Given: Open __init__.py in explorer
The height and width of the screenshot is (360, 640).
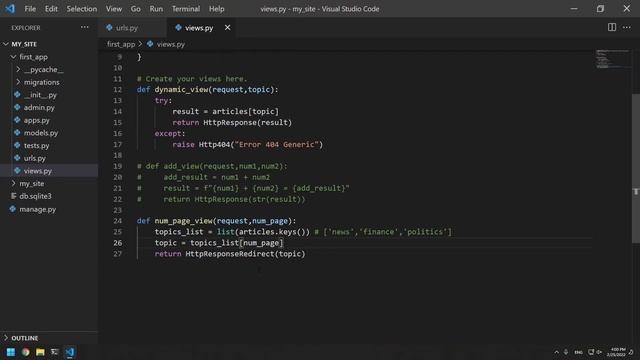Looking at the screenshot, I should point(40,95).
